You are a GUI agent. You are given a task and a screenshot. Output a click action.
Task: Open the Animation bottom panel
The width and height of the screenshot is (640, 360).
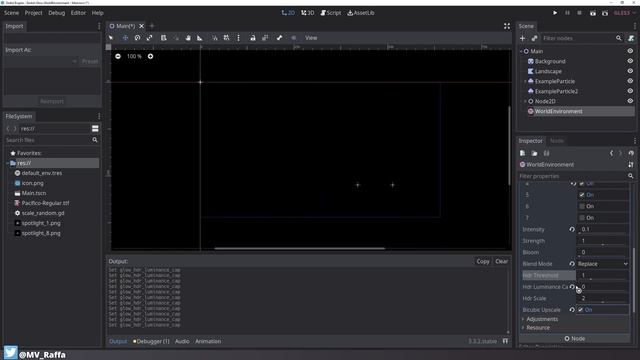pyautogui.click(x=208, y=341)
